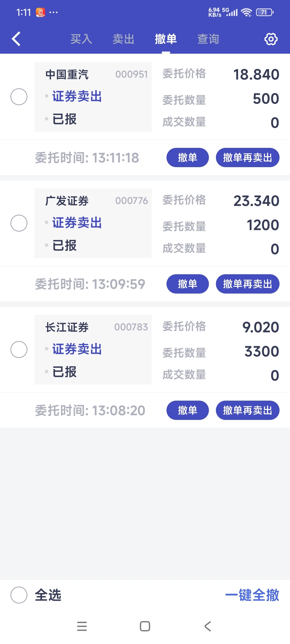
Task: Toggle the 全选 select-all checkbox
Action: (19, 595)
